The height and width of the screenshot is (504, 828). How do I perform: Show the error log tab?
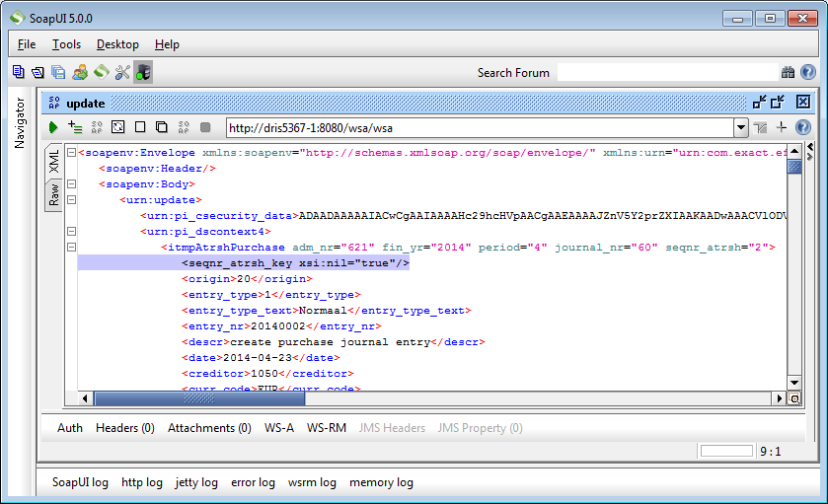point(253,482)
